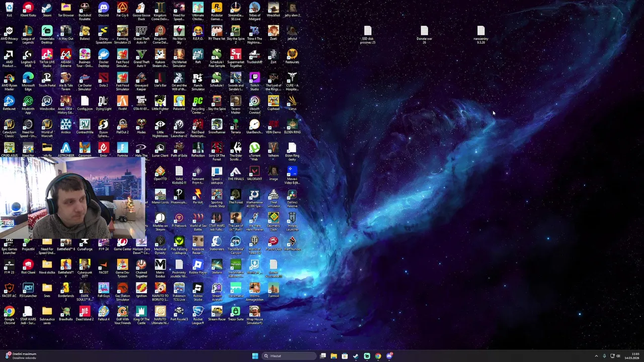Select the Fortnite desktop icon
This screenshot has height=362, width=644.
[x=122, y=150]
